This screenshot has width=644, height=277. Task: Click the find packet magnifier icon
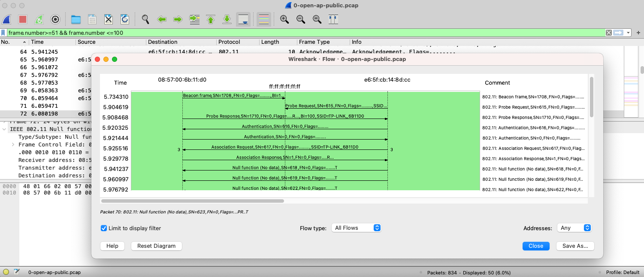pyautogui.click(x=145, y=19)
